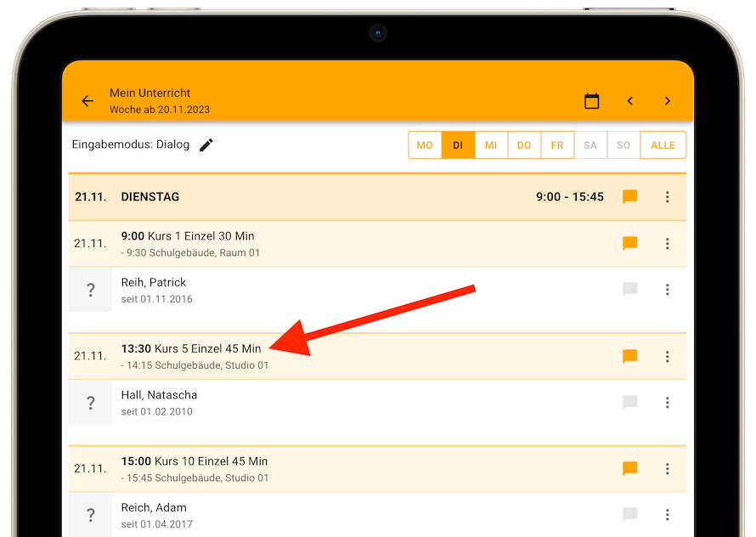Open student Reih, Patrick
The image size is (756, 537).
click(x=153, y=282)
